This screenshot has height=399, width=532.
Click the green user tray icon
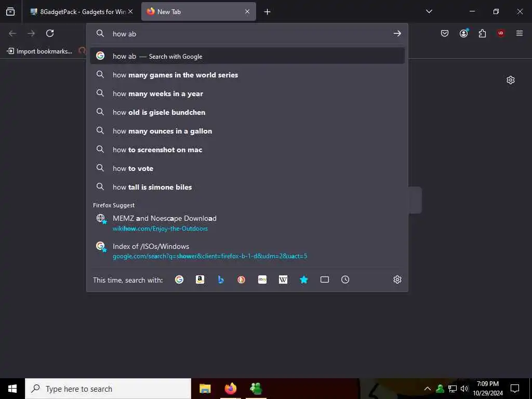point(440,389)
